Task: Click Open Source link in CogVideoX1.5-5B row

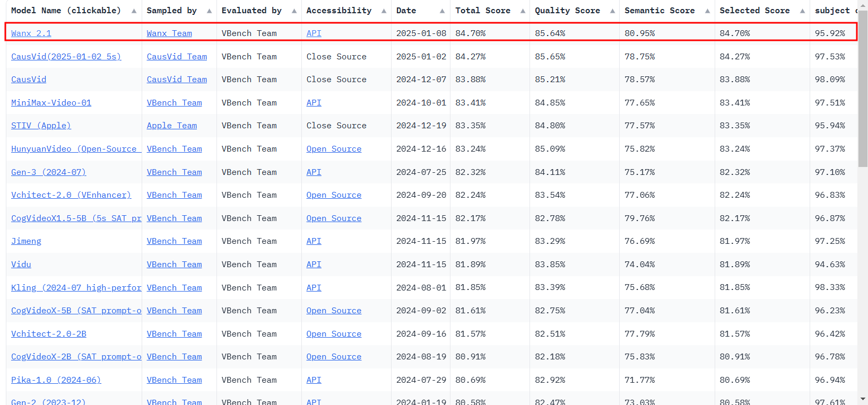Action: (334, 218)
